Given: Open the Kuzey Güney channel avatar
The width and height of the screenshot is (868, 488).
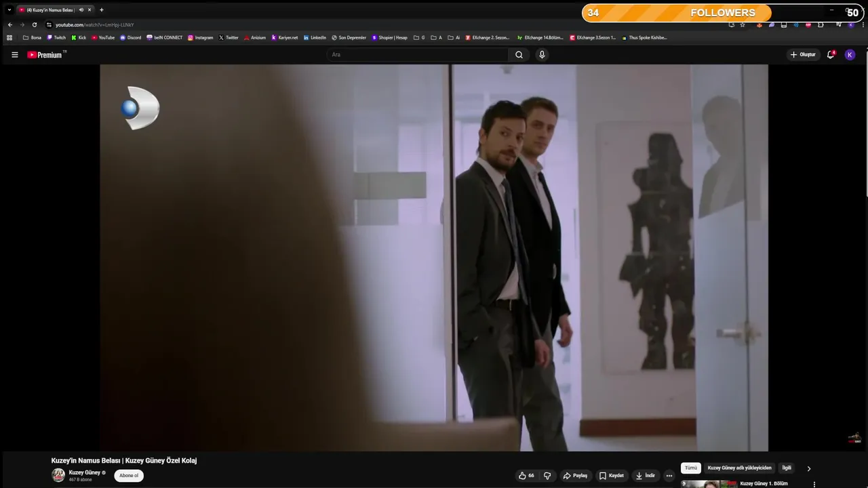Looking at the screenshot, I should (59, 475).
